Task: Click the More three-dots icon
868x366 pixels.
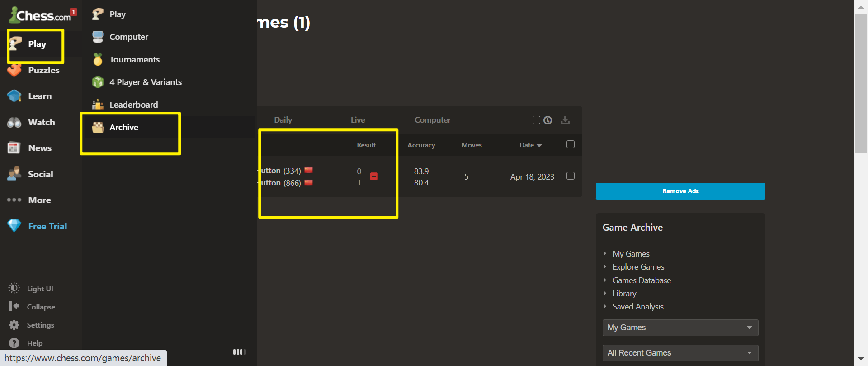Action: (x=14, y=200)
